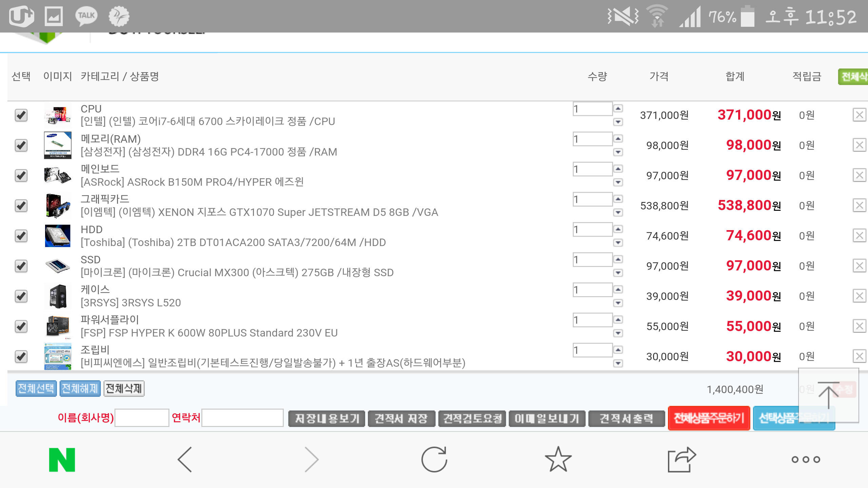Remove the CPU item with its X icon
Image resolution: width=868 pixels, height=488 pixels.
[x=859, y=115]
